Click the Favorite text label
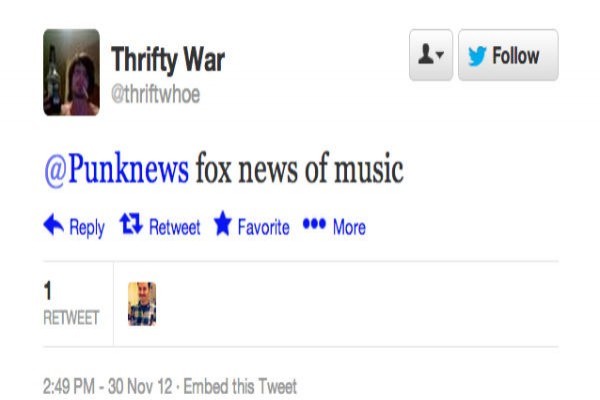 pos(264,227)
